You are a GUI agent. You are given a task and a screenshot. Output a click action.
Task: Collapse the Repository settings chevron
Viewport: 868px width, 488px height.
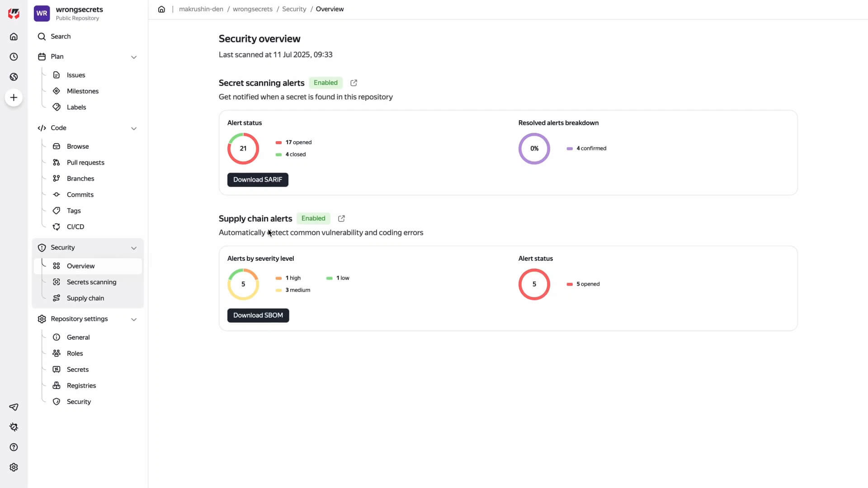(134, 319)
